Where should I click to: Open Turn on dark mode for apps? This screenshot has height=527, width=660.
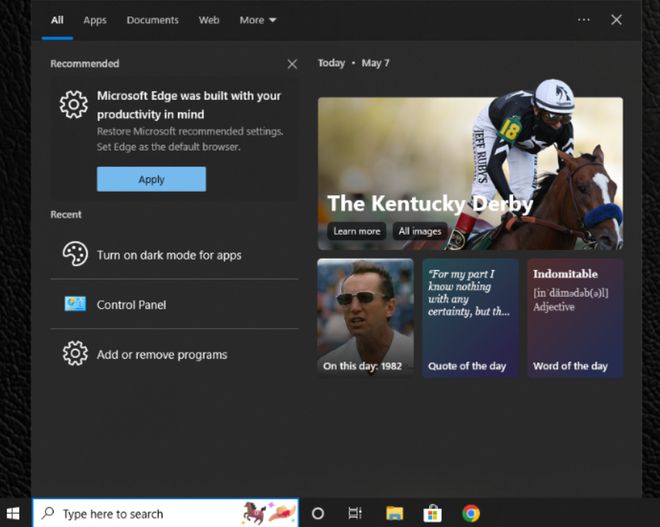coord(174,254)
